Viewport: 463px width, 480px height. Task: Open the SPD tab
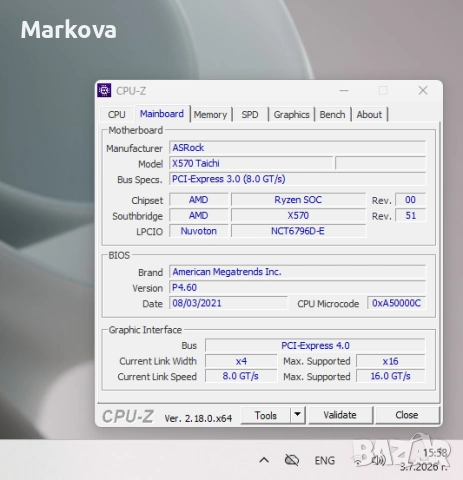coord(250,115)
